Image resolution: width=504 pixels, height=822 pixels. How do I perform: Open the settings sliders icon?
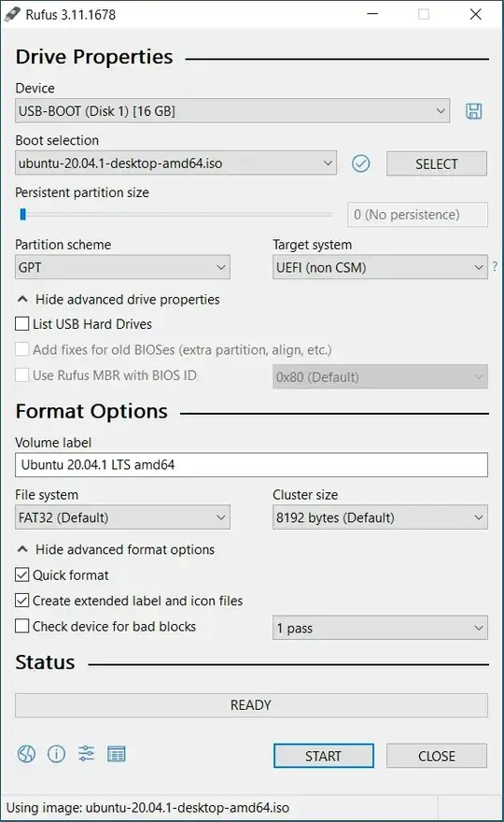[87, 754]
